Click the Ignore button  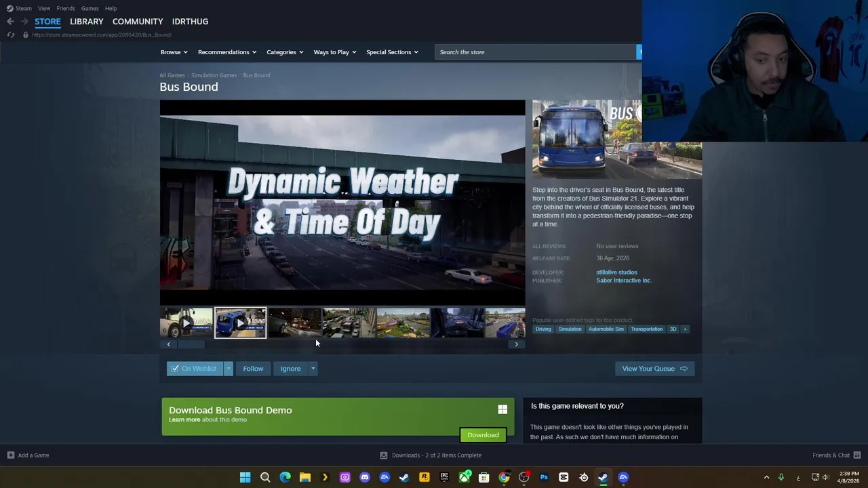point(290,369)
